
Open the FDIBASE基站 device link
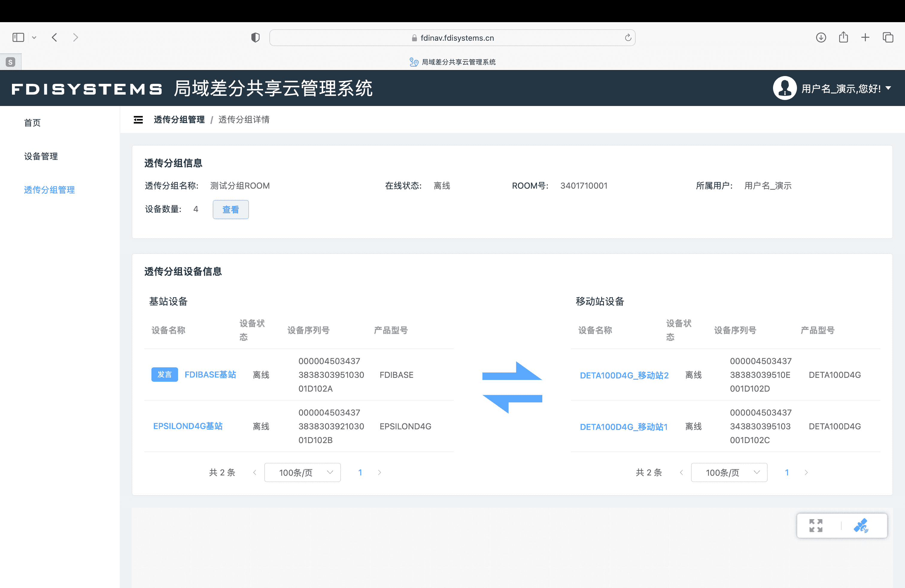click(x=210, y=375)
